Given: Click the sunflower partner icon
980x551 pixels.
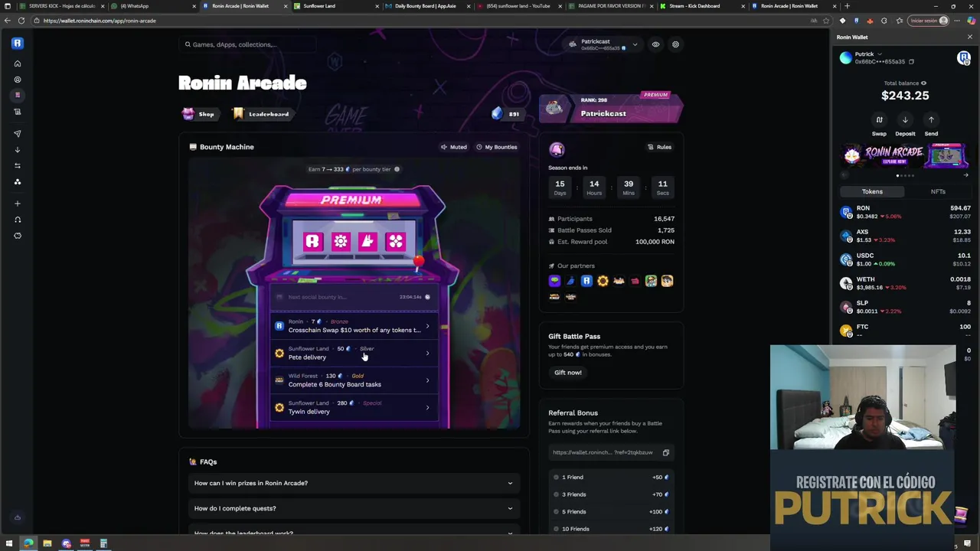Looking at the screenshot, I should (x=603, y=281).
